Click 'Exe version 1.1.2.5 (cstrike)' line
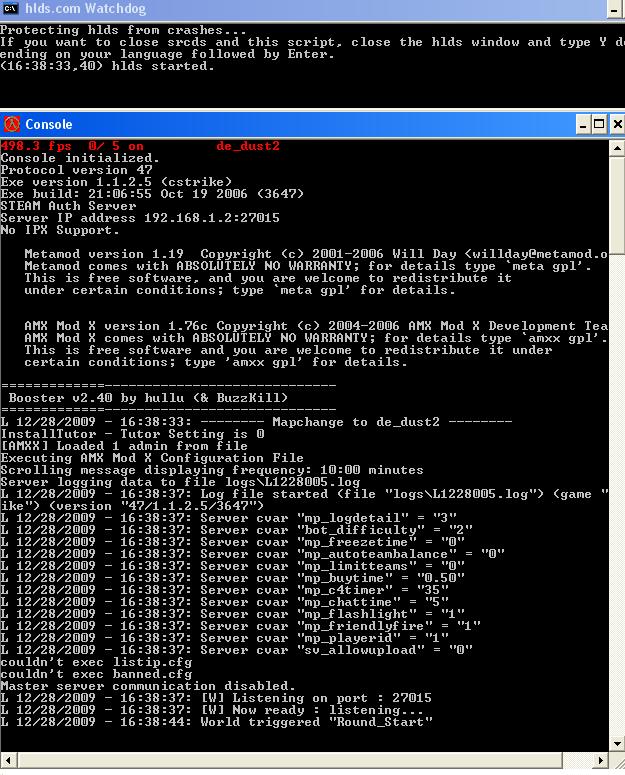 (116, 182)
